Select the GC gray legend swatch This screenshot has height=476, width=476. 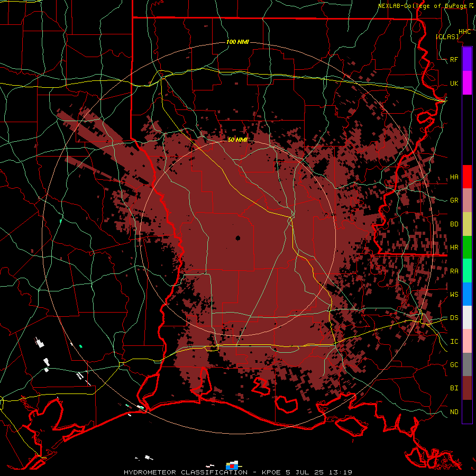click(x=467, y=364)
